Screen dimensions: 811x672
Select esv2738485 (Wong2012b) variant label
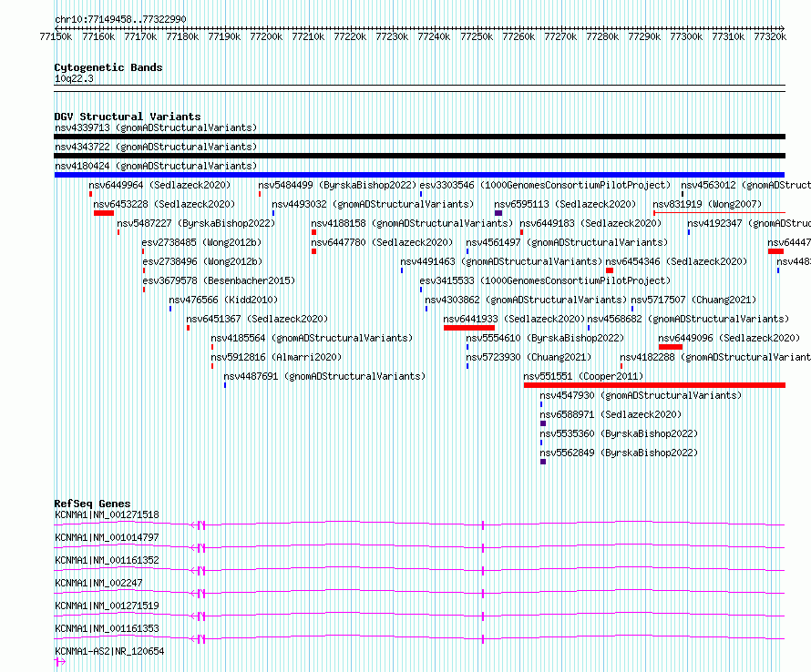pos(201,242)
